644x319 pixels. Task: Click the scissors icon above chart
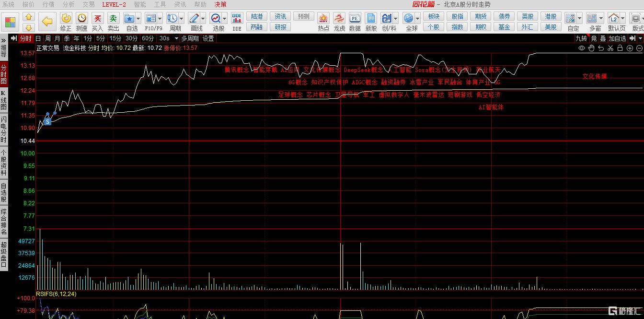pyautogui.click(x=610, y=48)
